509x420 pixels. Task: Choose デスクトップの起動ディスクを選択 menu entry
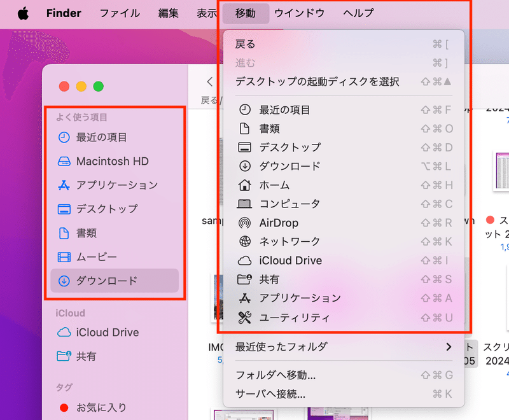[344, 81]
